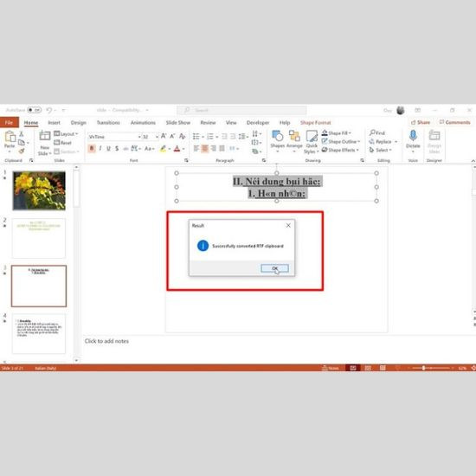Open the font size dropdown arrow
476x476 pixels.
click(157, 137)
